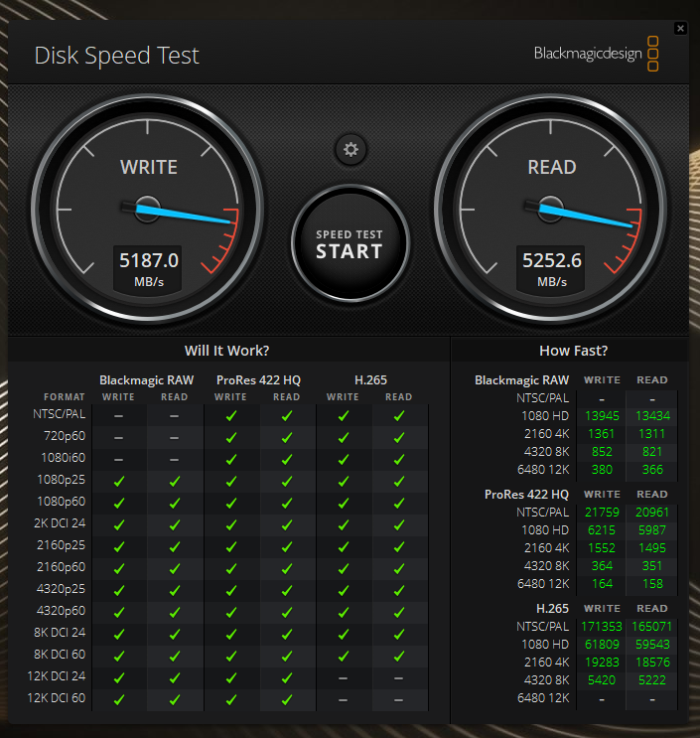Image resolution: width=700 pixels, height=738 pixels.
Task: Click H.265 2160 4K read value 18576
Action: [652, 663]
